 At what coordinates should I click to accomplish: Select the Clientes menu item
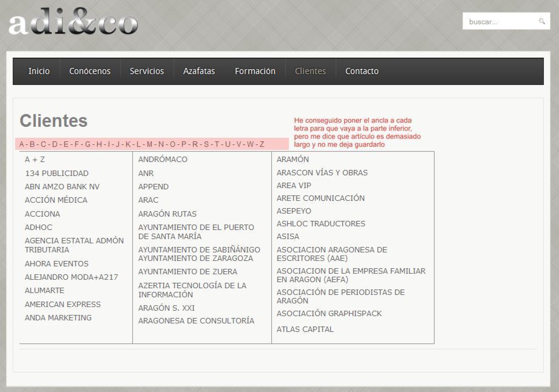pos(311,71)
